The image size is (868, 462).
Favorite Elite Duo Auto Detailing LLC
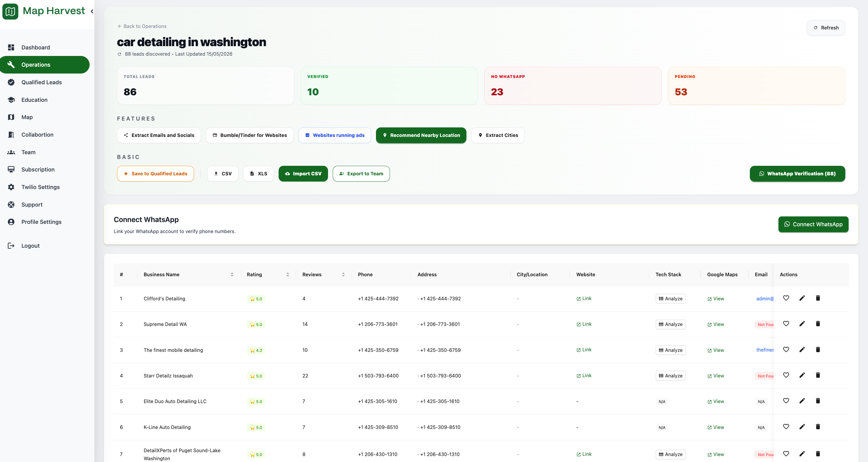[x=786, y=401]
